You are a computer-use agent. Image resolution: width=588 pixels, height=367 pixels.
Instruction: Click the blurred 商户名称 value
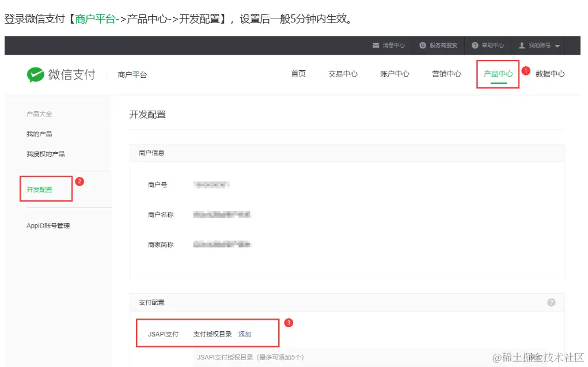point(222,215)
